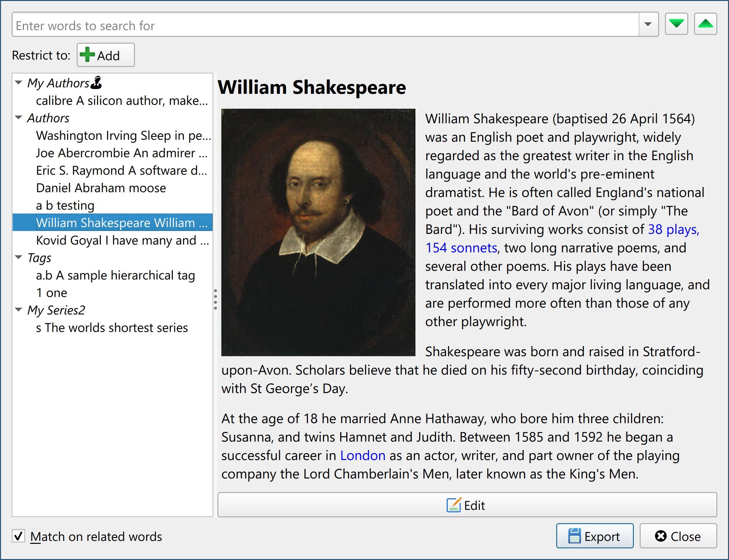
Task: Select the a.b sample hierarchical tag entry
Action: click(115, 275)
